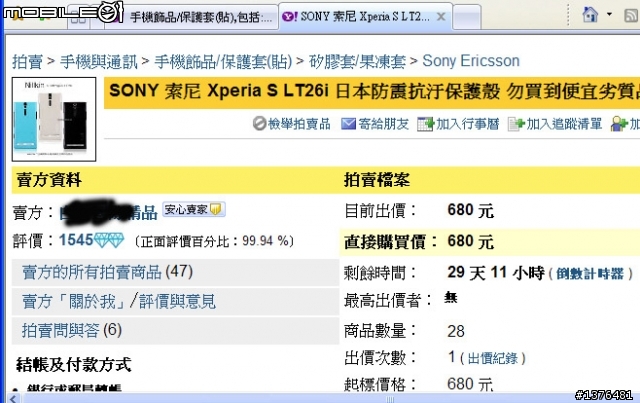Select the 起標價格 680 元 value
Viewport: 640px width, 403px height.
470,384
